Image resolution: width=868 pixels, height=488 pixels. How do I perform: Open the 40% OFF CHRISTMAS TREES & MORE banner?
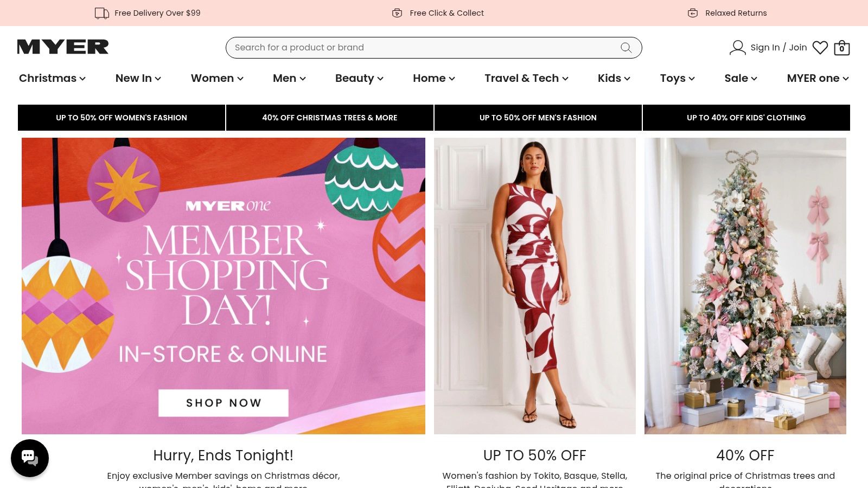tap(330, 118)
